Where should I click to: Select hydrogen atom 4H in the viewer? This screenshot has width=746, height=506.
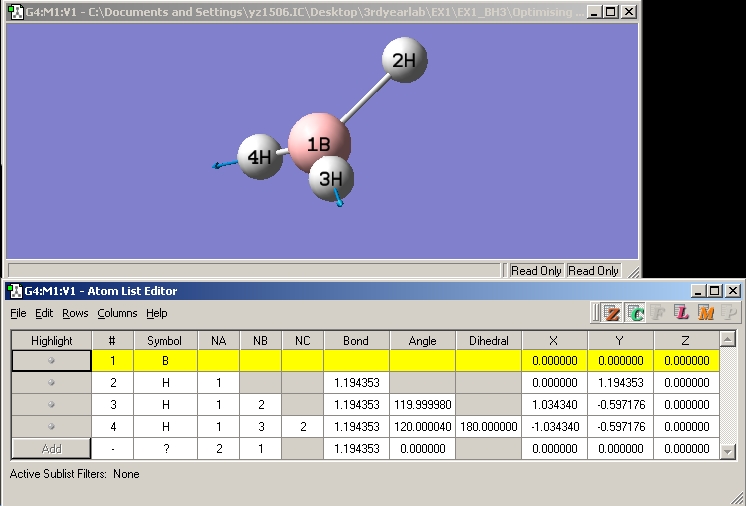click(x=260, y=156)
